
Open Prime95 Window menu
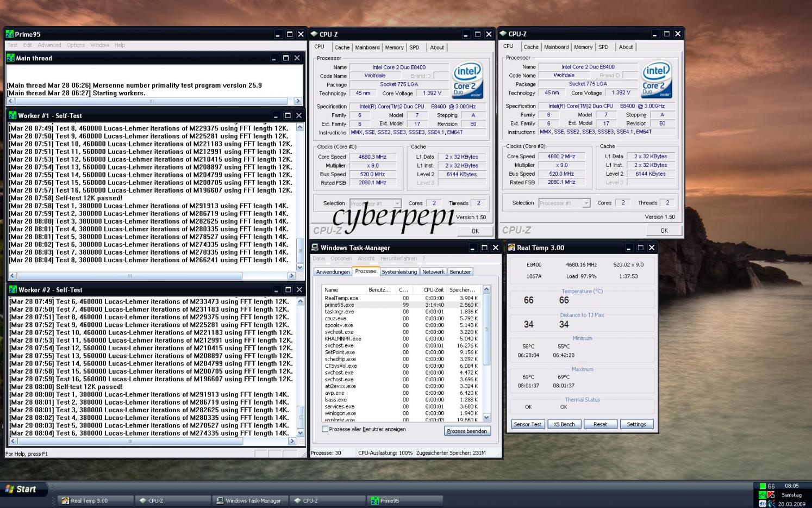click(99, 45)
